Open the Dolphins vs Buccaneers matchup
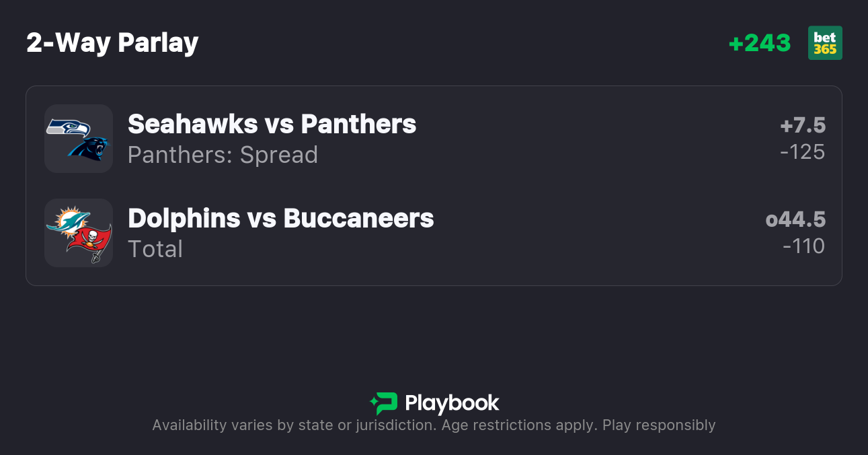Screen dimensions: 868x455 [x=280, y=218]
